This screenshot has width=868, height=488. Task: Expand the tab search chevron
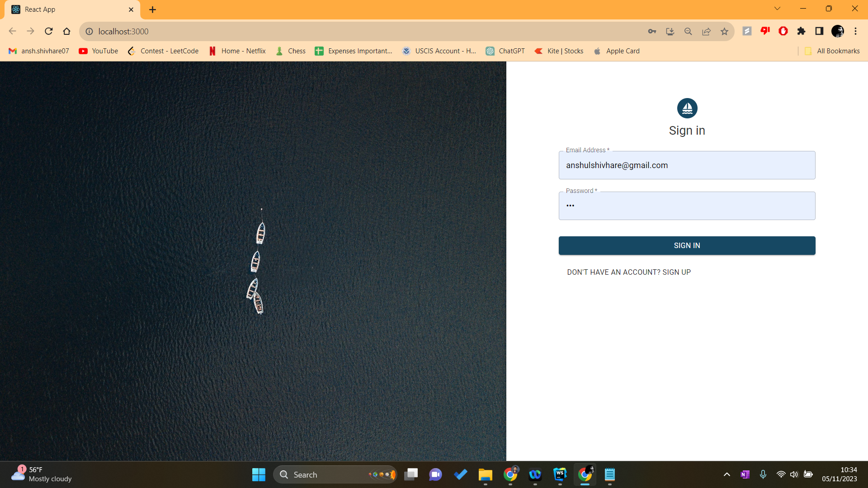pyautogui.click(x=777, y=9)
